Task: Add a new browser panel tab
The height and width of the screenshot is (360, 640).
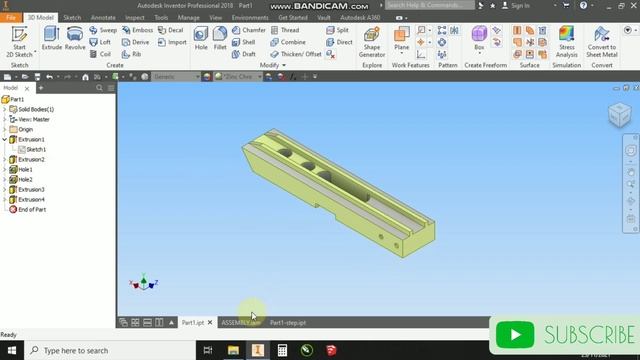Action: [x=41, y=88]
